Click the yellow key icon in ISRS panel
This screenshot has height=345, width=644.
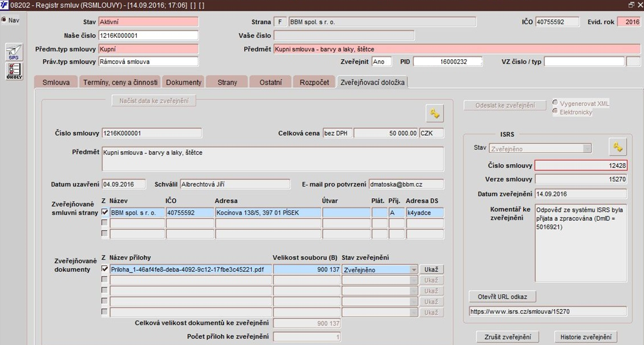(618, 147)
